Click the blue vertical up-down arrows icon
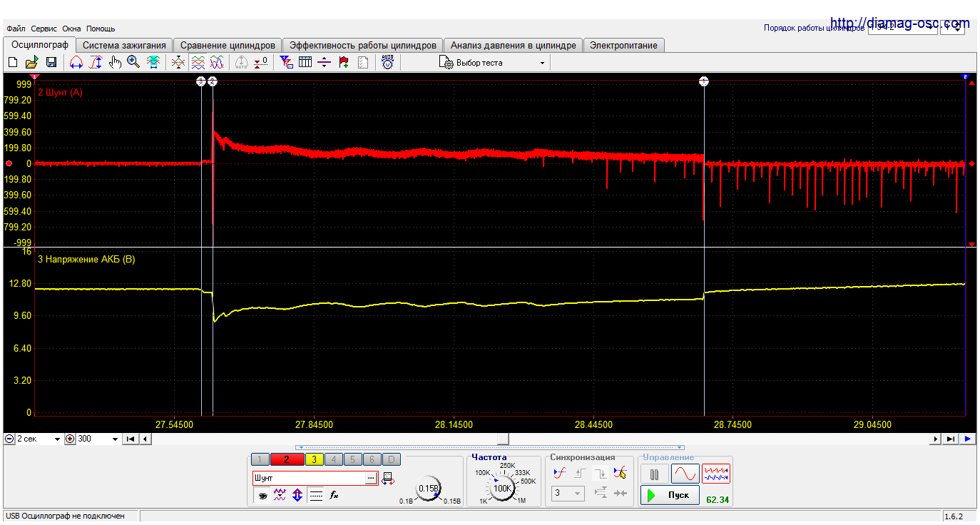This screenshot has width=980, height=525. point(297,495)
